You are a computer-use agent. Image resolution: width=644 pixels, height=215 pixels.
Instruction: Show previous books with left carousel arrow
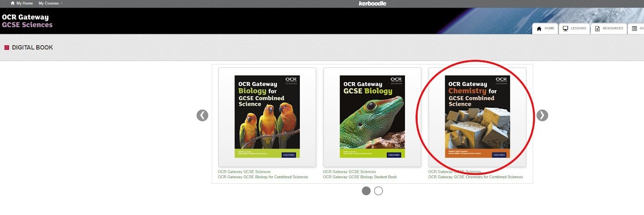pos(202,115)
